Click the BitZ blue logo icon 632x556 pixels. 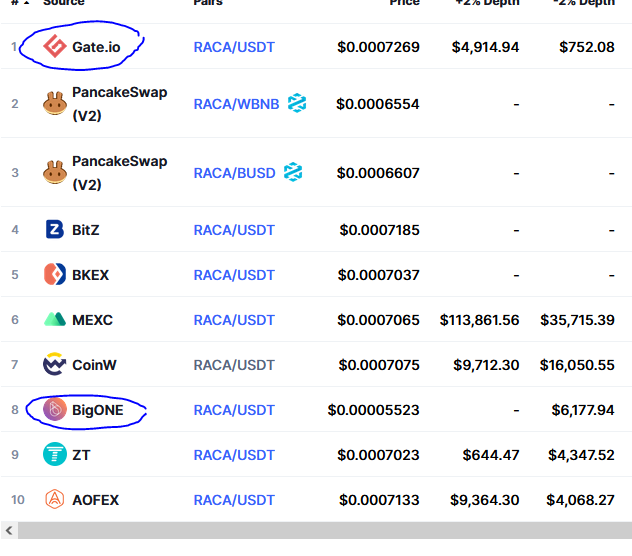point(55,229)
